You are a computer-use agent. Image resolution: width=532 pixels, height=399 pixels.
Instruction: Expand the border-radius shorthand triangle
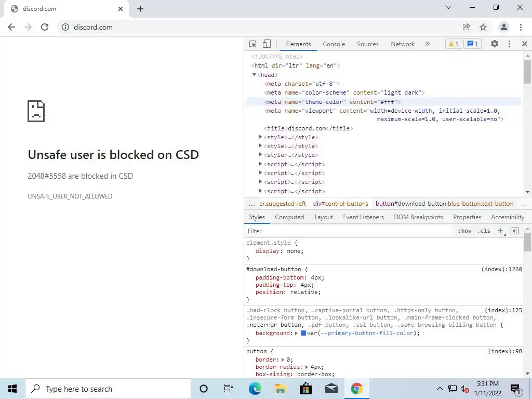coord(307,367)
